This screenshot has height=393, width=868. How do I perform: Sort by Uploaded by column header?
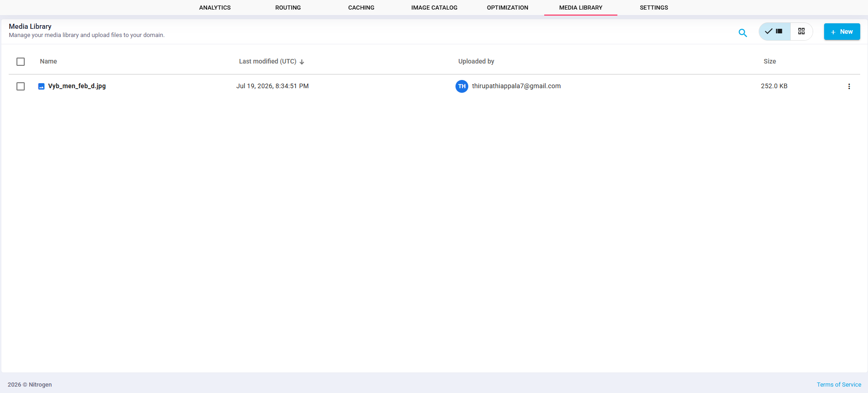476,61
